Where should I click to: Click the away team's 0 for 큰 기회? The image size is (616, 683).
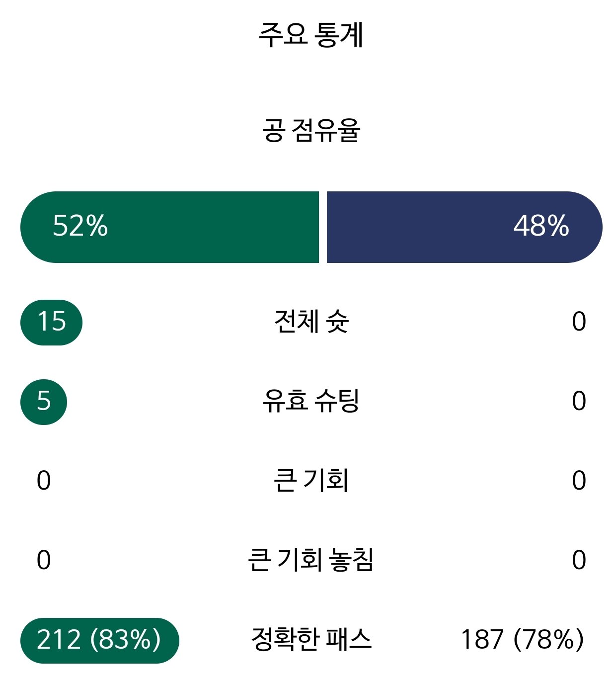tap(579, 481)
